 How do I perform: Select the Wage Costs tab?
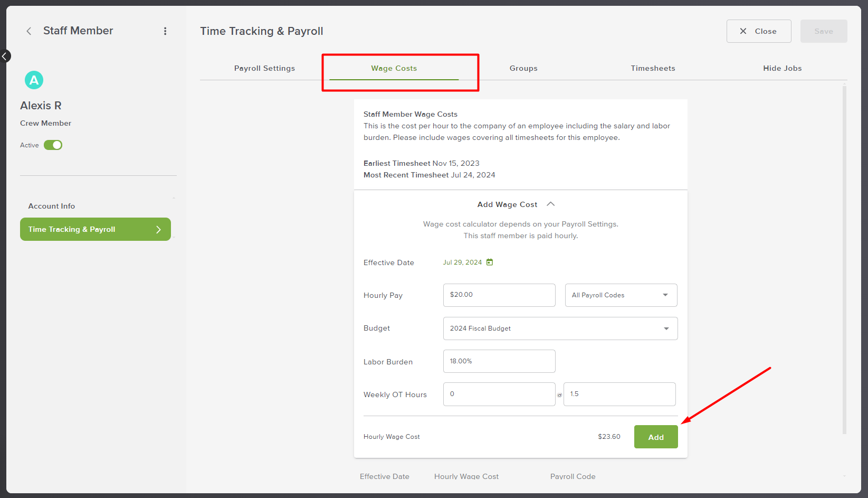pos(394,68)
